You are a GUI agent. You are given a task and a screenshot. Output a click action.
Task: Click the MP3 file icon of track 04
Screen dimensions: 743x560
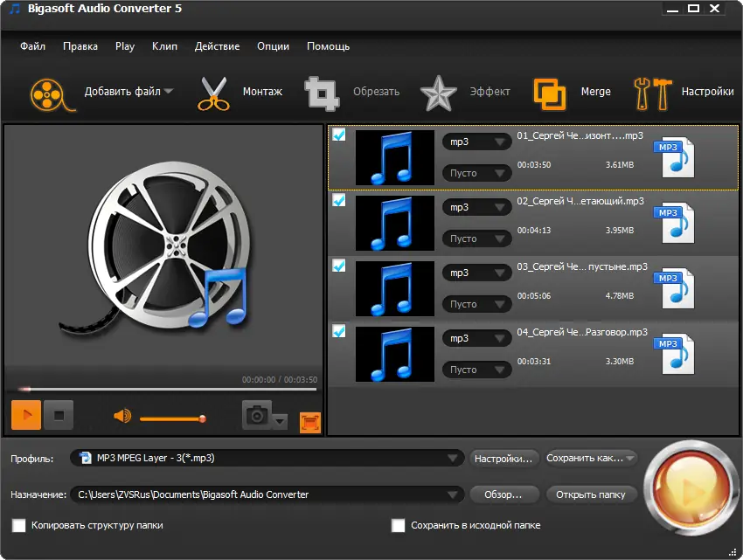click(675, 354)
